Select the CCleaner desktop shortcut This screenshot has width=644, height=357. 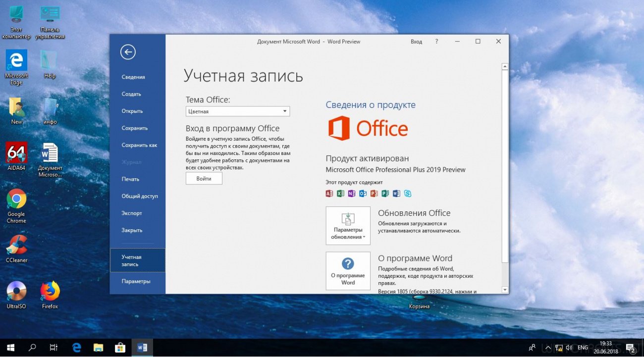[x=16, y=249]
